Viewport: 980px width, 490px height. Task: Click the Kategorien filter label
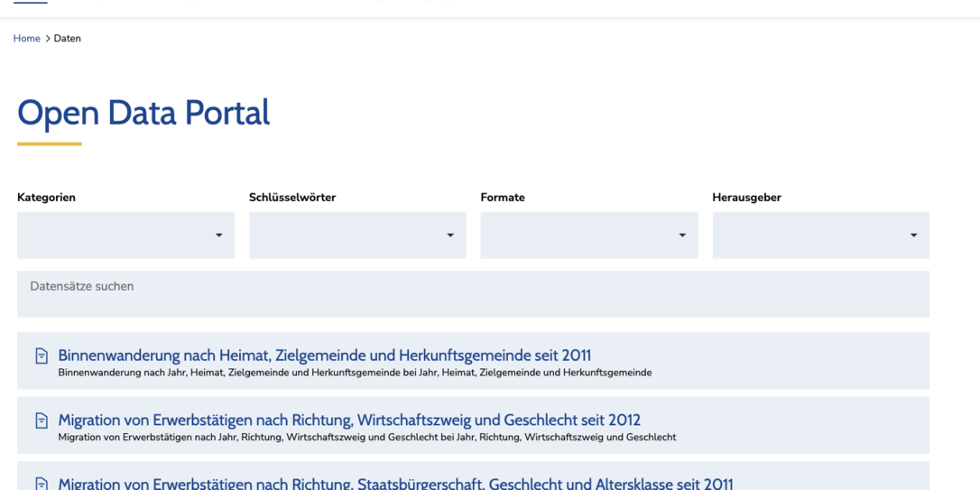(x=46, y=198)
